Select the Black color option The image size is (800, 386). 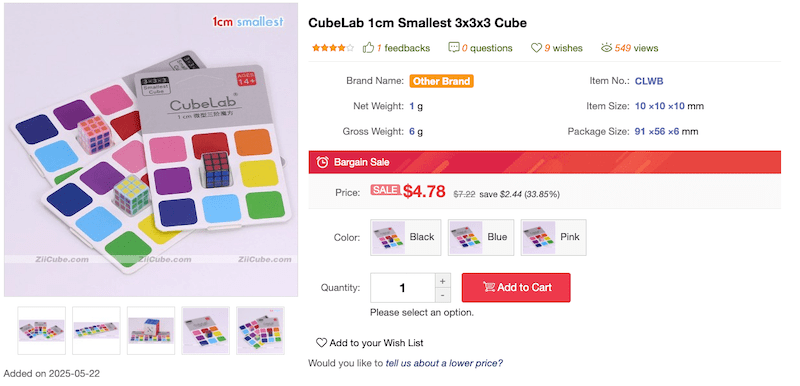403,237
